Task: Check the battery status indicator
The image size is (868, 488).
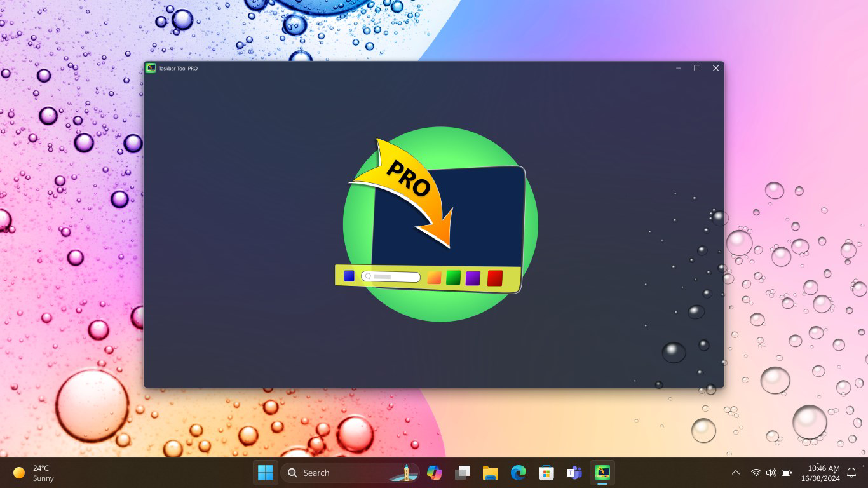Action: 786,473
